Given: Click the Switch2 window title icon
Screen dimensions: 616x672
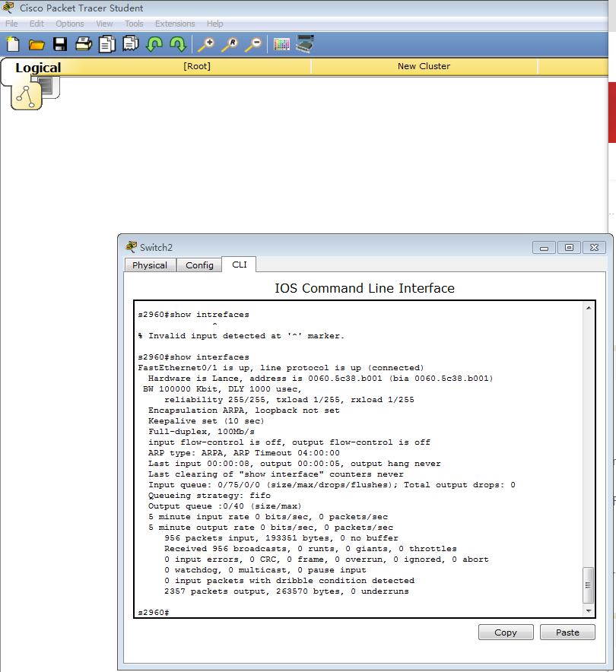Looking at the screenshot, I should (x=131, y=247).
